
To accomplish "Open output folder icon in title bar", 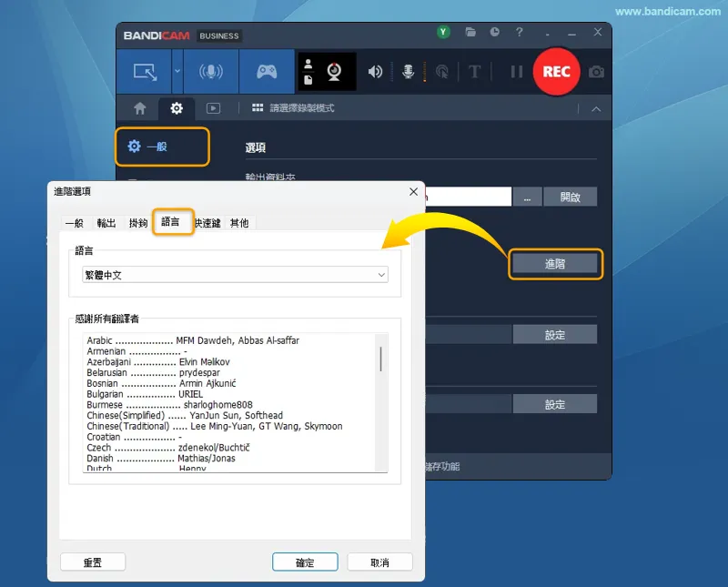I will [470, 32].
